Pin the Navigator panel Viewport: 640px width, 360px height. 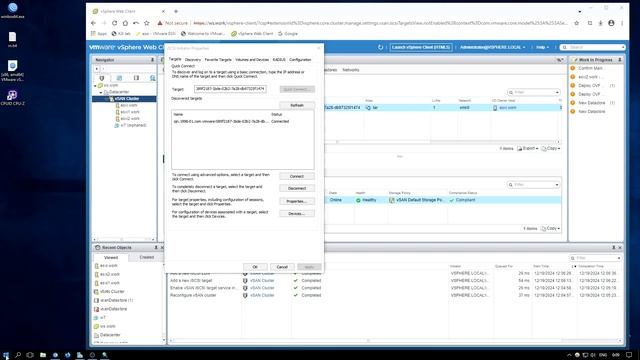pyautogui.click(x=153, y=60)
